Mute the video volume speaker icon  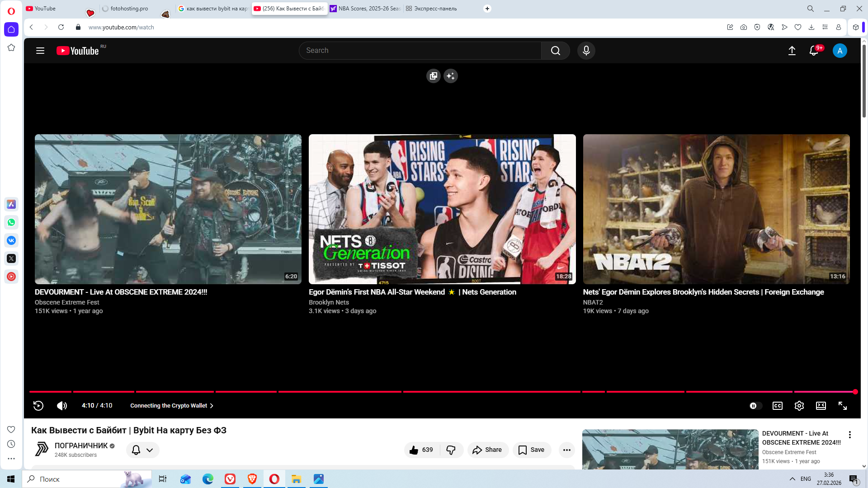(62, 406)
